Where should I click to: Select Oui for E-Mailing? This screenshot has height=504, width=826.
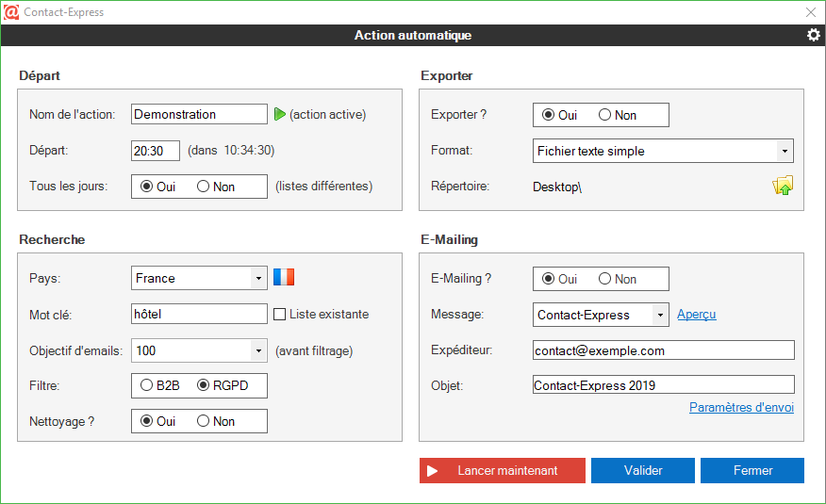(x=559, y=279)
